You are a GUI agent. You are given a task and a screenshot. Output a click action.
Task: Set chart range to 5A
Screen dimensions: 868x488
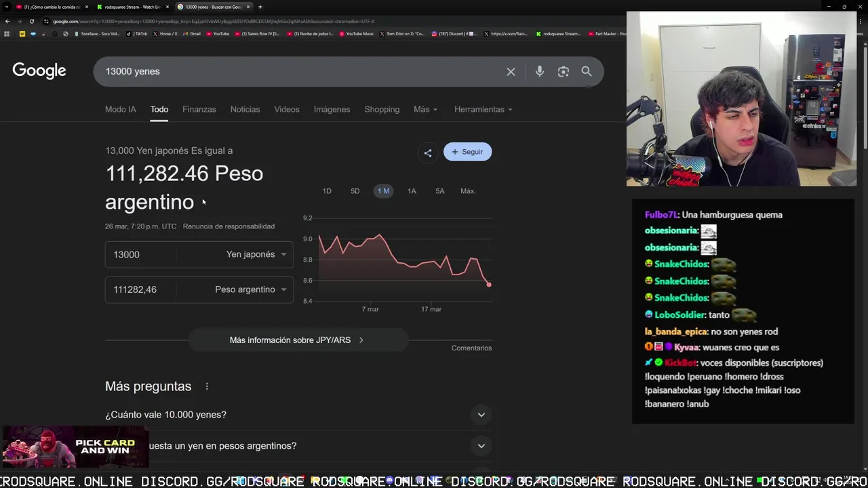click(x=439, y=191)
